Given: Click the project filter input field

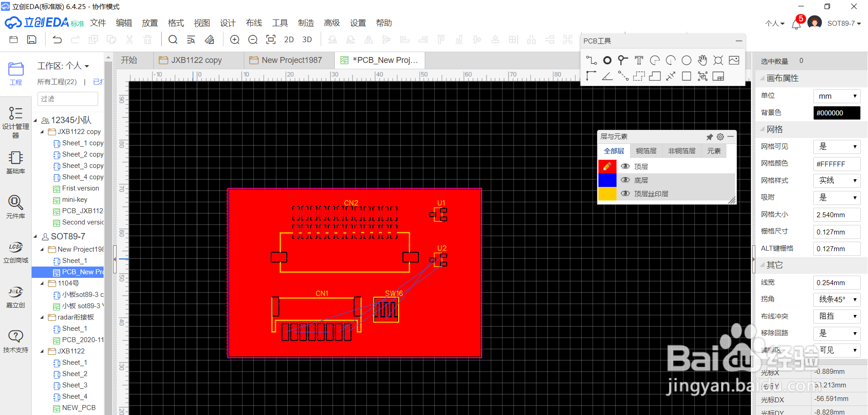Looking at the screenshot, I should [68, 99].
